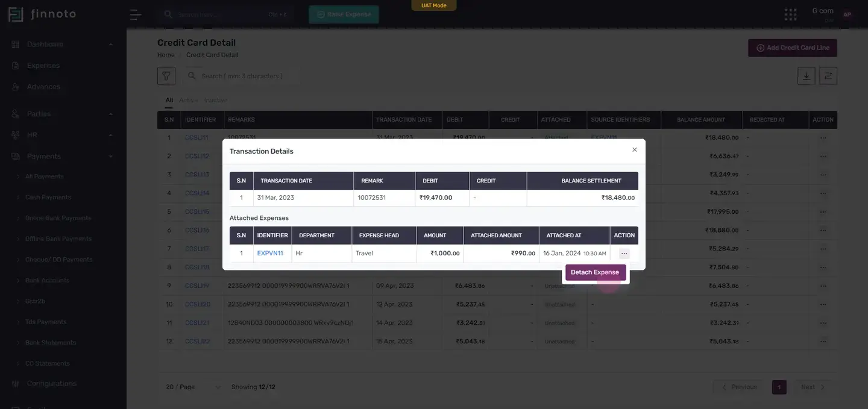Open the CCSLI21 identifier link
This screenshot has height=409, width=868.
[197, 323]
